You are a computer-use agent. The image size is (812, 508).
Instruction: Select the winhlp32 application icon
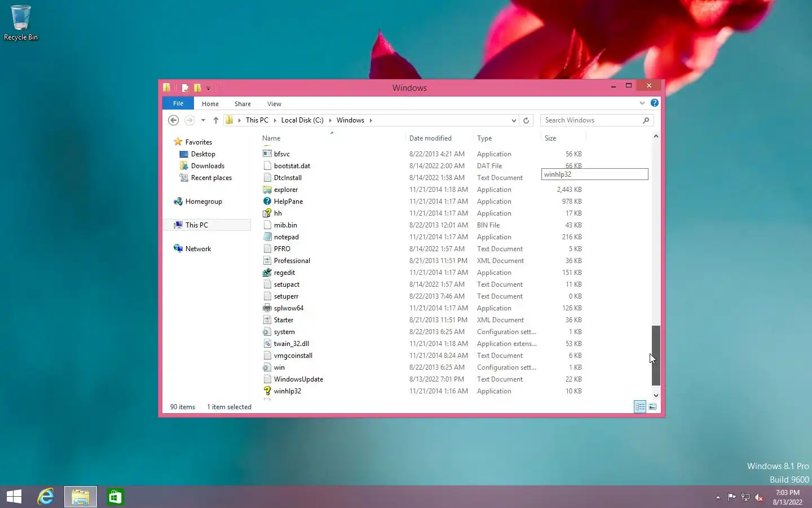[267, 391]
